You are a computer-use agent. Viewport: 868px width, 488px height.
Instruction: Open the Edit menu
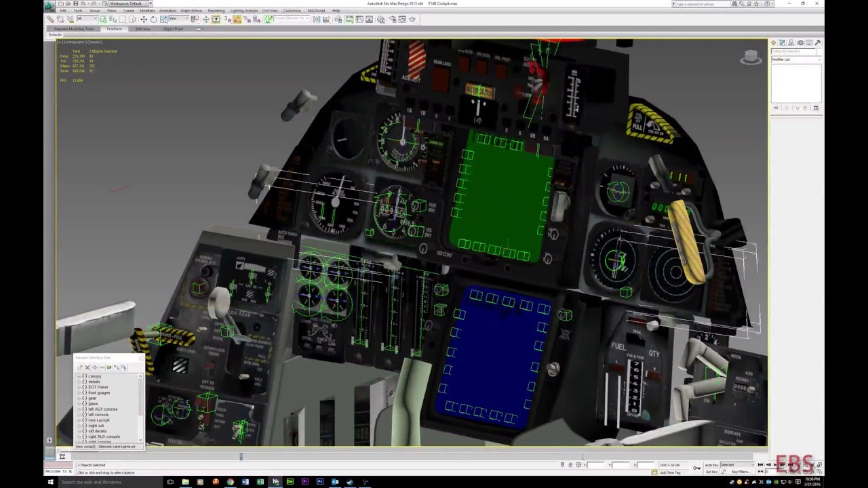63,11
